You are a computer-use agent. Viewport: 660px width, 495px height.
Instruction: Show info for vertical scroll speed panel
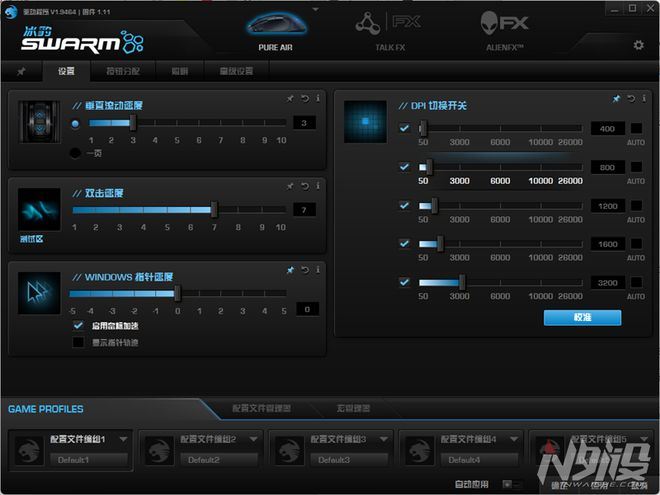click(x=318, y=98)
